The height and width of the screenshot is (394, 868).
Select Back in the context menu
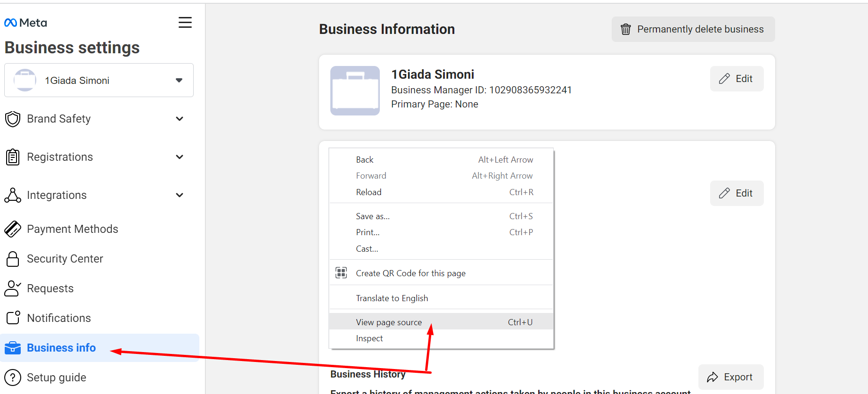click(441, 160)
